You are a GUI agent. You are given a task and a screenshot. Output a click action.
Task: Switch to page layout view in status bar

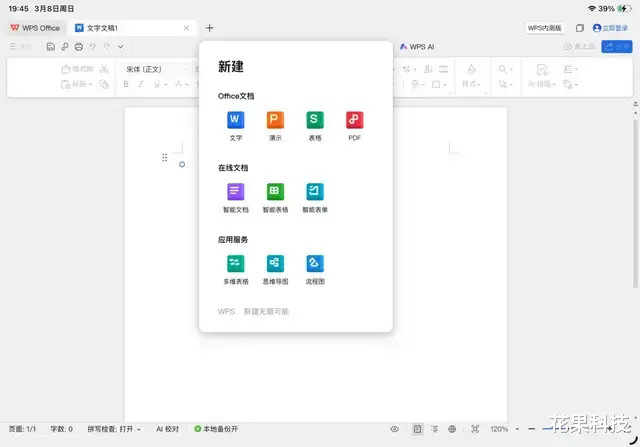coord(417,429)
